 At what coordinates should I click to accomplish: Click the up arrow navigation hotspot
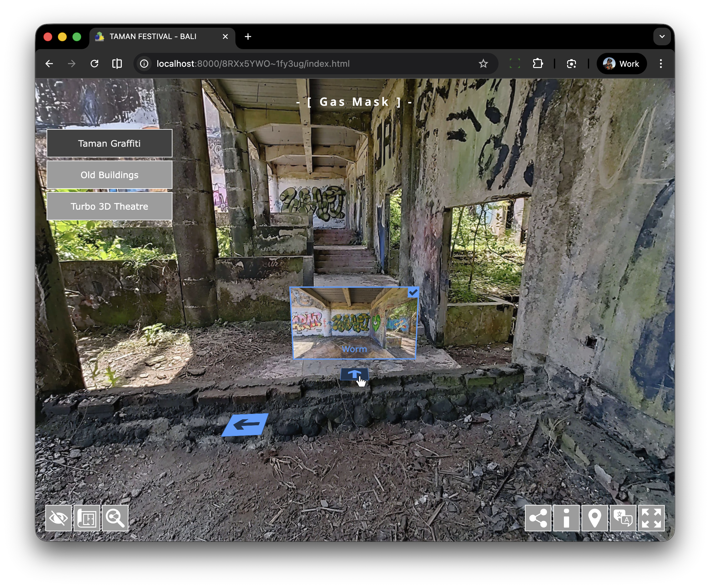pyautogui.click(x=354, y=374)
